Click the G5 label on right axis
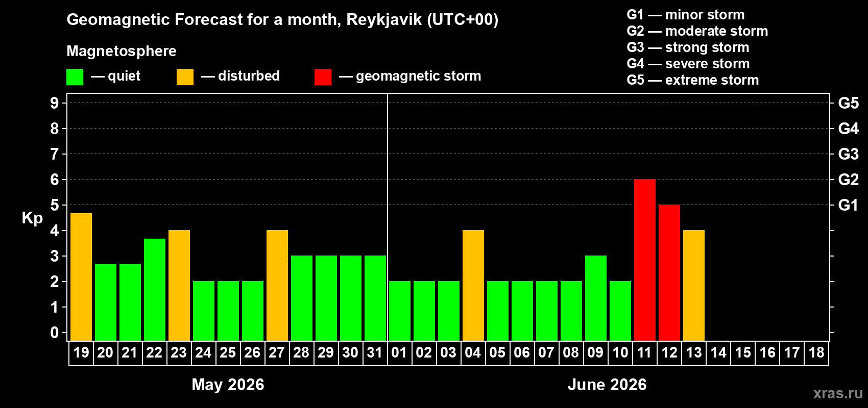 pyautogui.click(x=849, y=103)
